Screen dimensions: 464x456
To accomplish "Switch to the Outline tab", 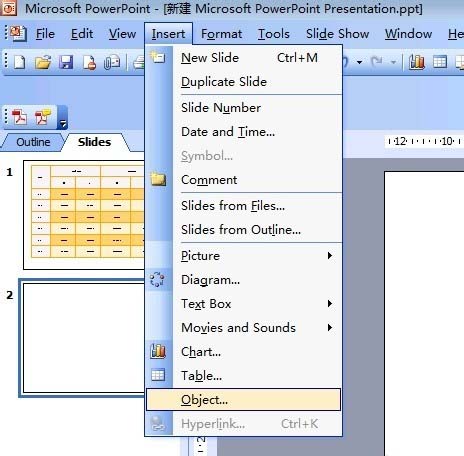I will click(33, 142).
